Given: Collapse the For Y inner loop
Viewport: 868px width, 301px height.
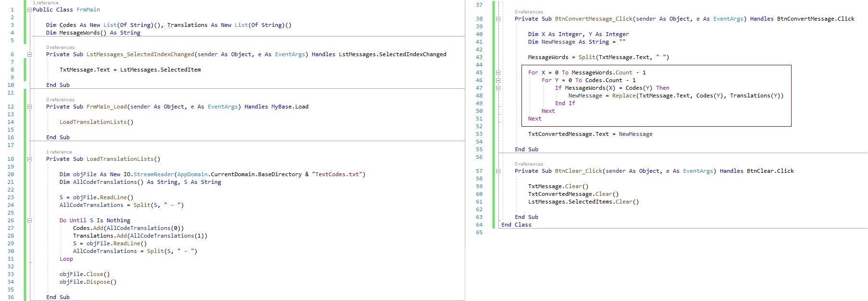Looking at the screenshot, I should pos(498,80).
